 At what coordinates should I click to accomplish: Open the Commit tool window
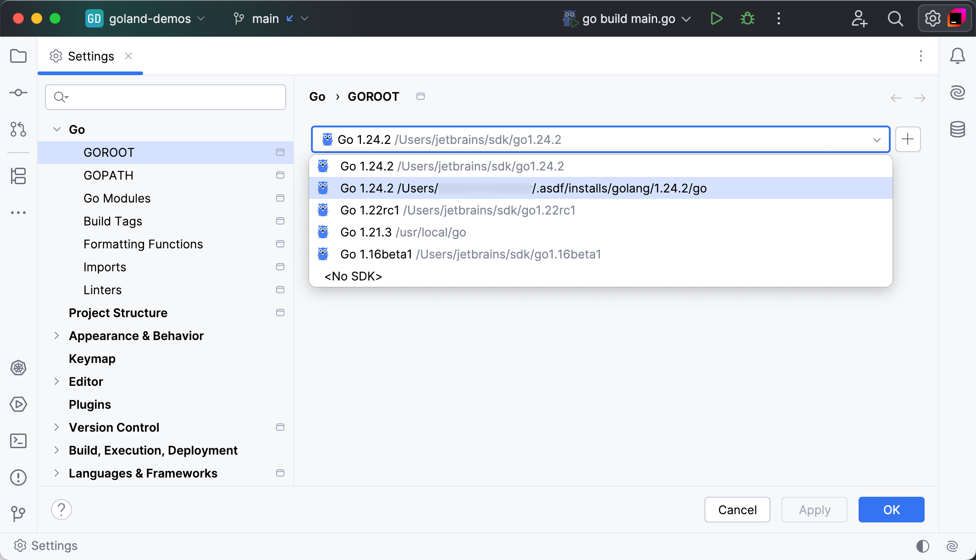click(x=18, y=92)
